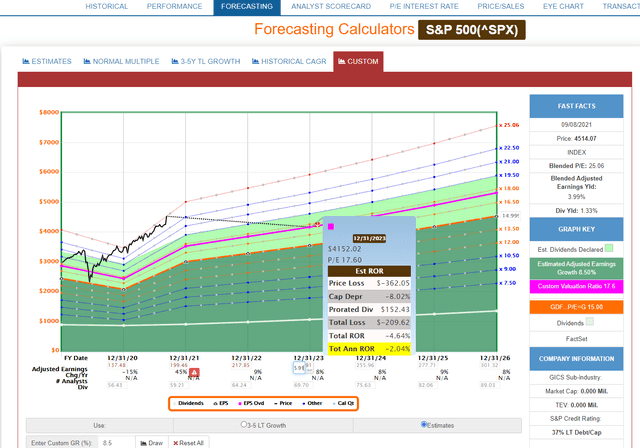
Task: Click the 12/31/24 dividend field 75.63
Action: tap(364, 385)
